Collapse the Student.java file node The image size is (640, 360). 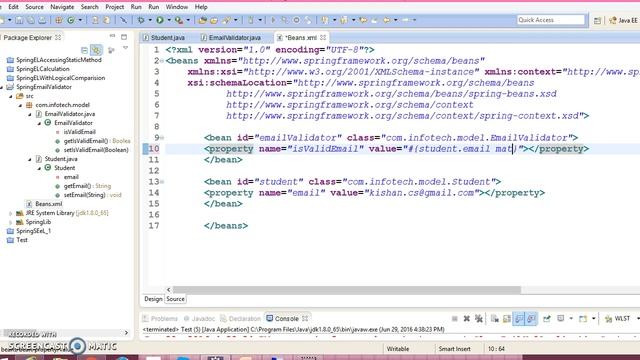pyautogui.click(x=30, y=159)
